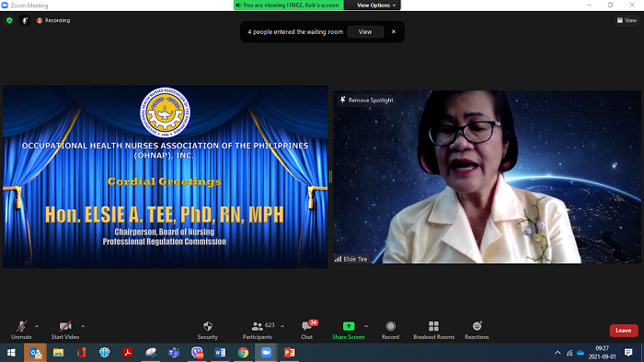Open Reactions menu
Viewport: 644px width, 362px height.
pyautogui.click(x=477, y=331)
